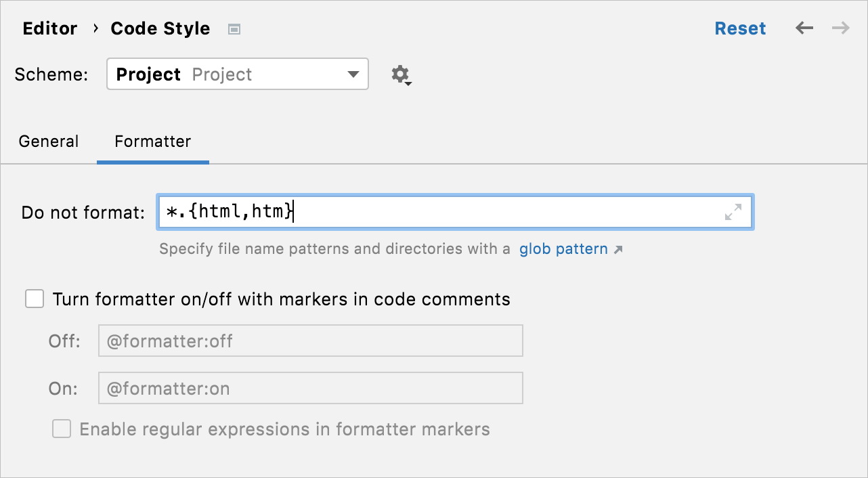Expand the Do not format field editor

pos(733,212)
